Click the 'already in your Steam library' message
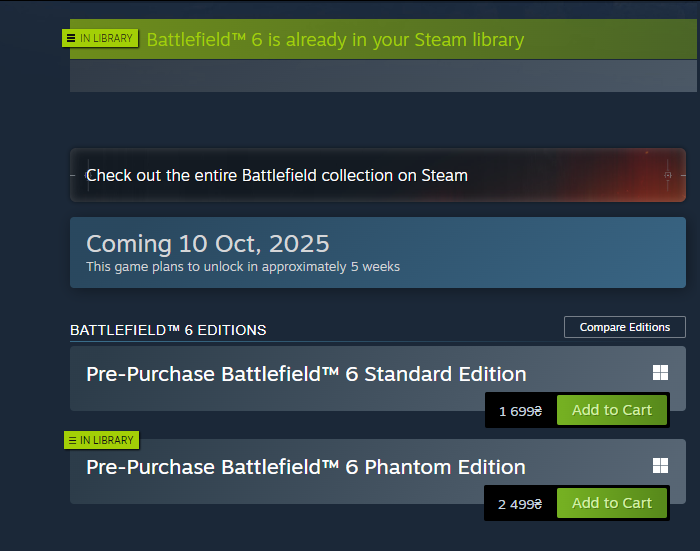This screenshot has width=700, height=551. click(x=335, y=40)
